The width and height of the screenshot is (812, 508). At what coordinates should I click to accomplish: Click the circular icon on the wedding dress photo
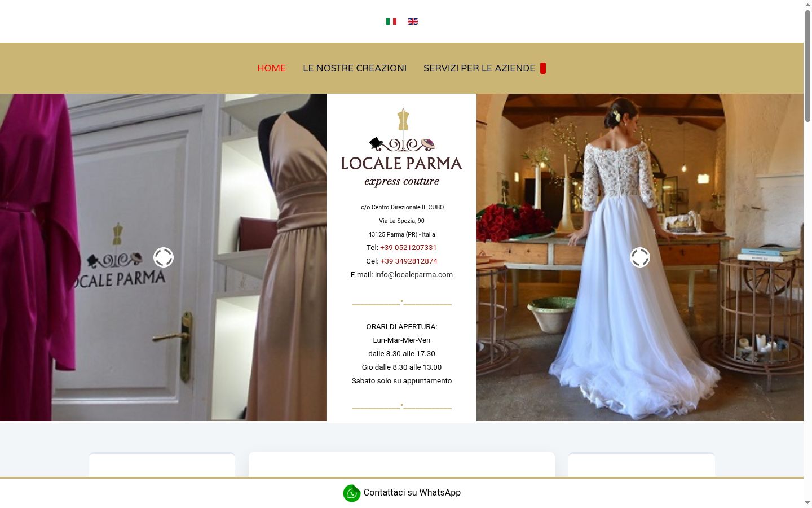coord(640,257)
